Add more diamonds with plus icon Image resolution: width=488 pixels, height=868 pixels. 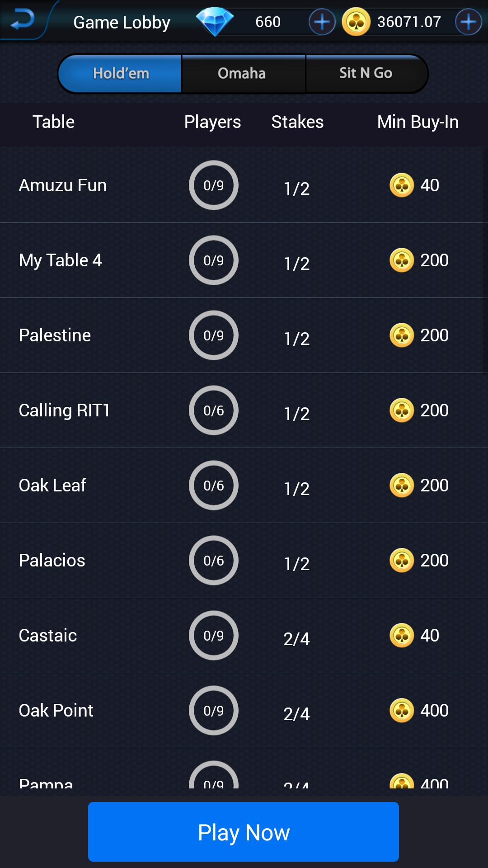click(322, 22)
